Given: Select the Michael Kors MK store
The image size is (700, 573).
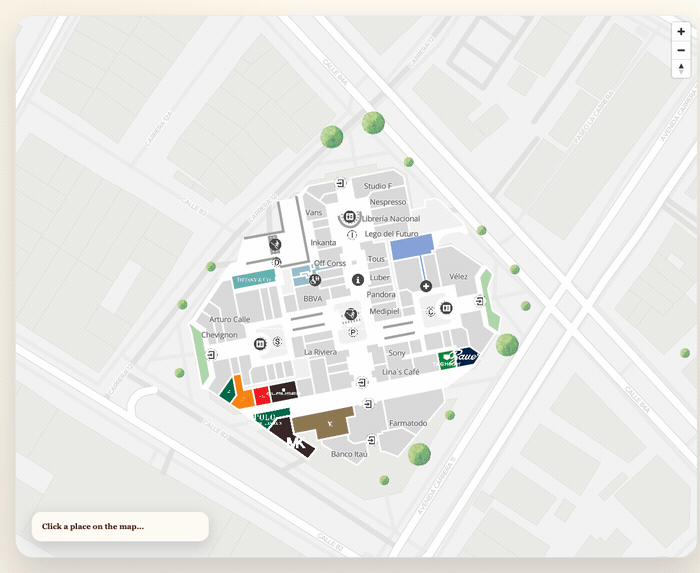Looking at the screenshot, I should (292, 437).
